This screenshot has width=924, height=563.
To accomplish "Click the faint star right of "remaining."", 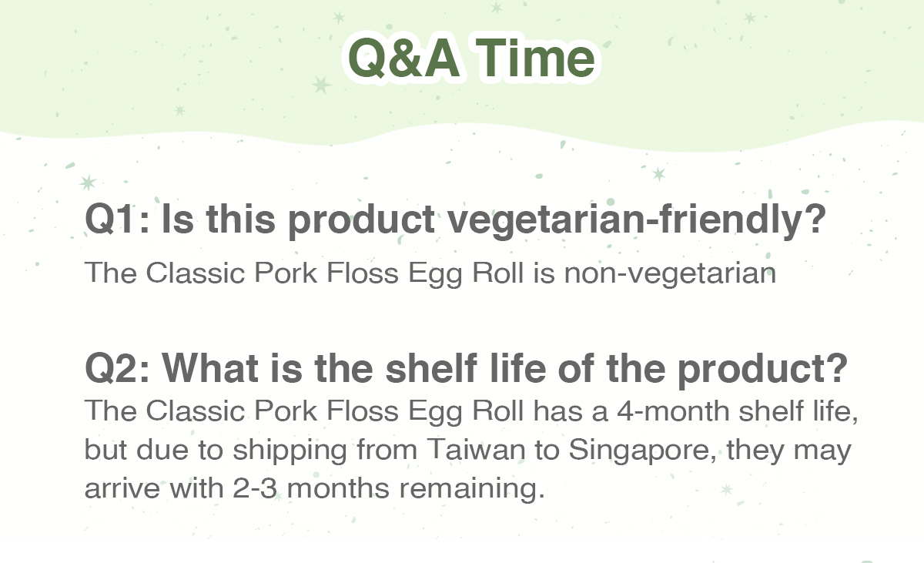I will click(x=725, y=489).
